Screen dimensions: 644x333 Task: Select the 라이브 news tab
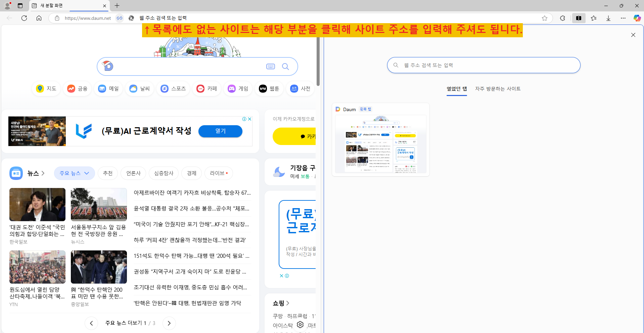(219, 173)
